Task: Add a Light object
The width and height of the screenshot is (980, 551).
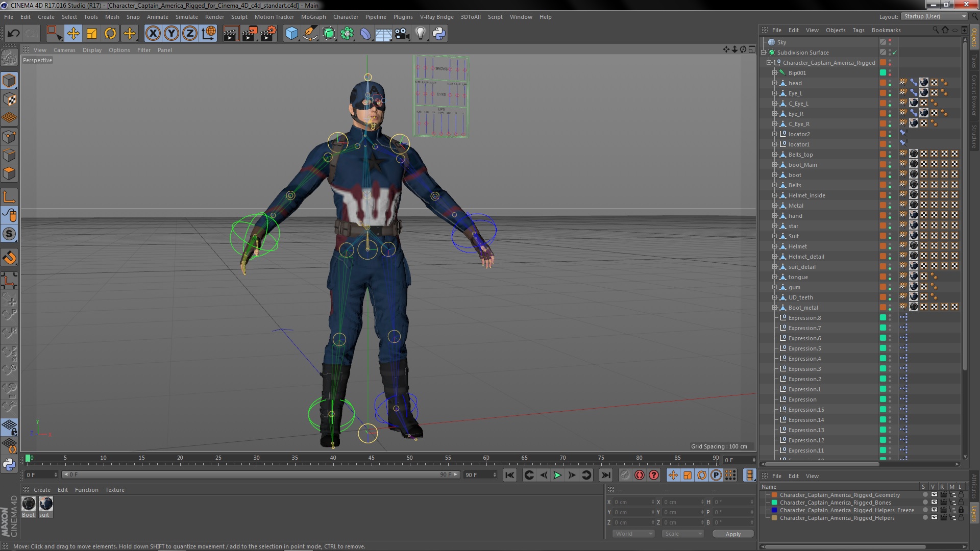Action: (x=421, y=34)
